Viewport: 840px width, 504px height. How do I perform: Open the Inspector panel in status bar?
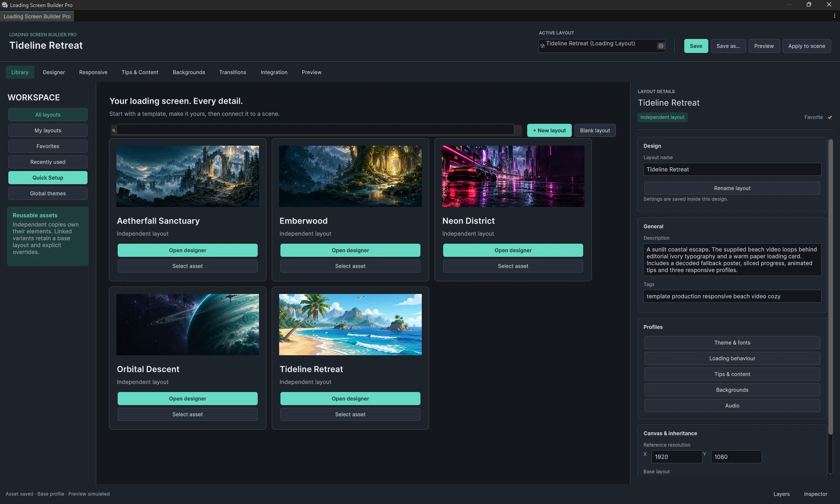[815, 494]
